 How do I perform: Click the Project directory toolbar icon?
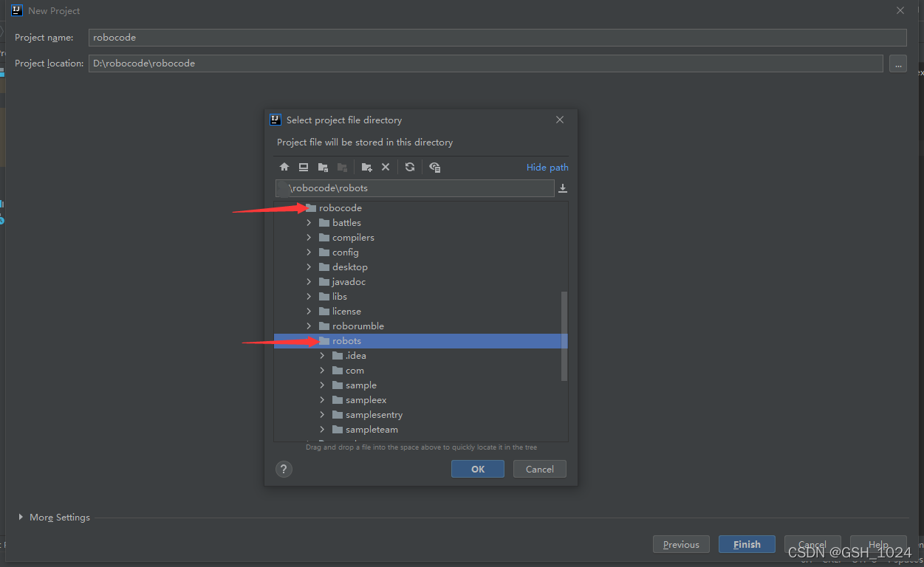pos(323,168)
